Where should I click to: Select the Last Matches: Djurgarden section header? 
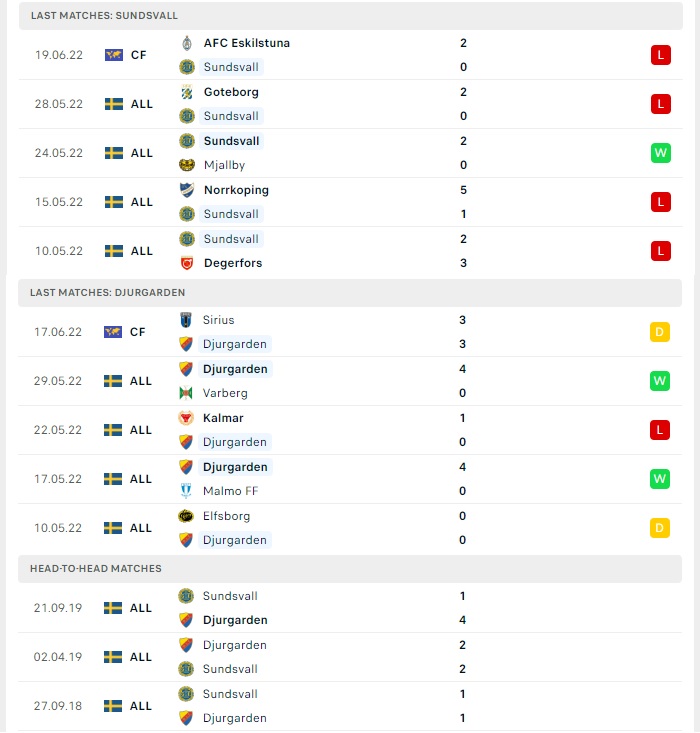click(350, 293)
